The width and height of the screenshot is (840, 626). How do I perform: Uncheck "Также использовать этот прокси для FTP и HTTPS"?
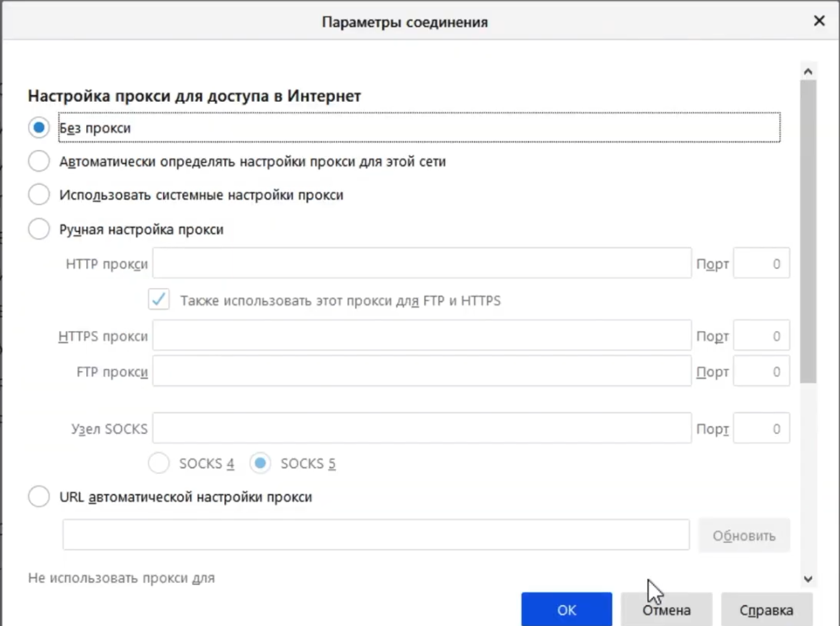point(158,299)
